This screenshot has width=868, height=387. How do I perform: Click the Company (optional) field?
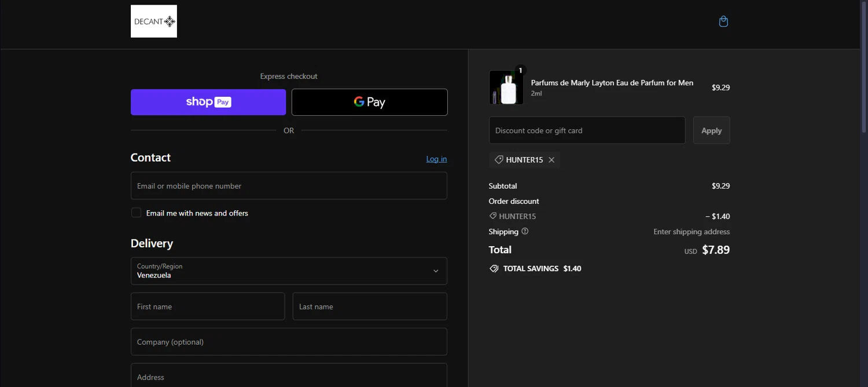click(x=289, y=341)
